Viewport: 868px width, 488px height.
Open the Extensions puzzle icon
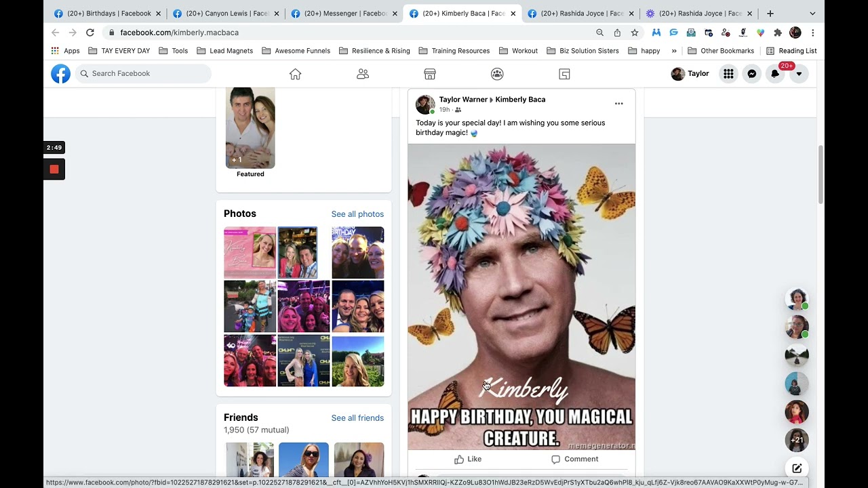pyautogui.click(x=778, y=33)
